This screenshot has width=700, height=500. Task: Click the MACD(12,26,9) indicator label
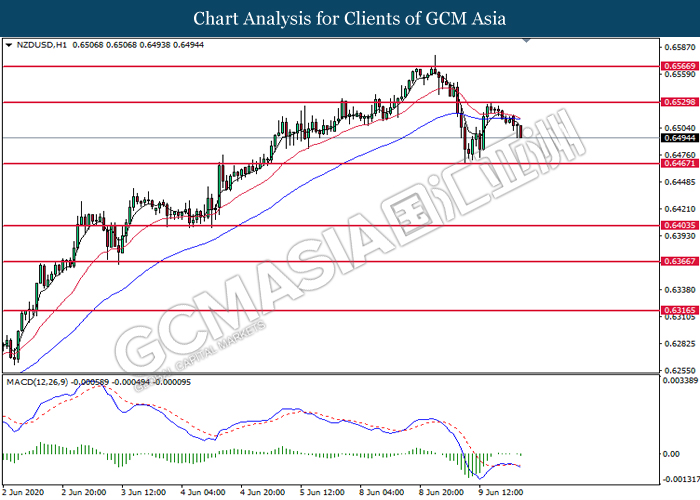coord(37,382)
